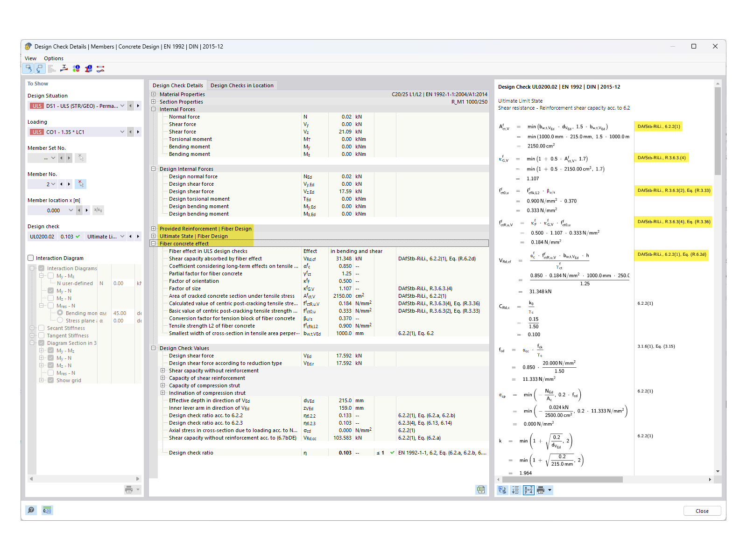This screenshot has height=560, width=747.
Task: Click the undo arrow toolbar icon
Action: pos(28,69)
